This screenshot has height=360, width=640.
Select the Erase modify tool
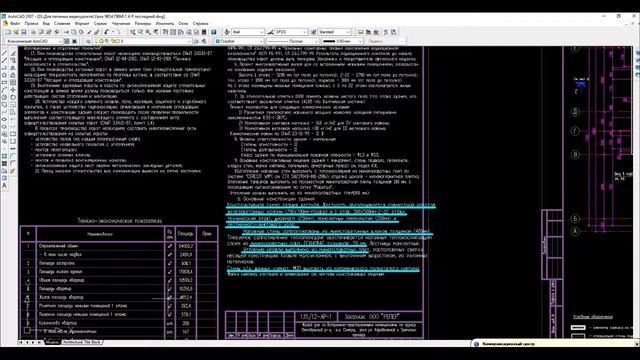coord(13,53)
